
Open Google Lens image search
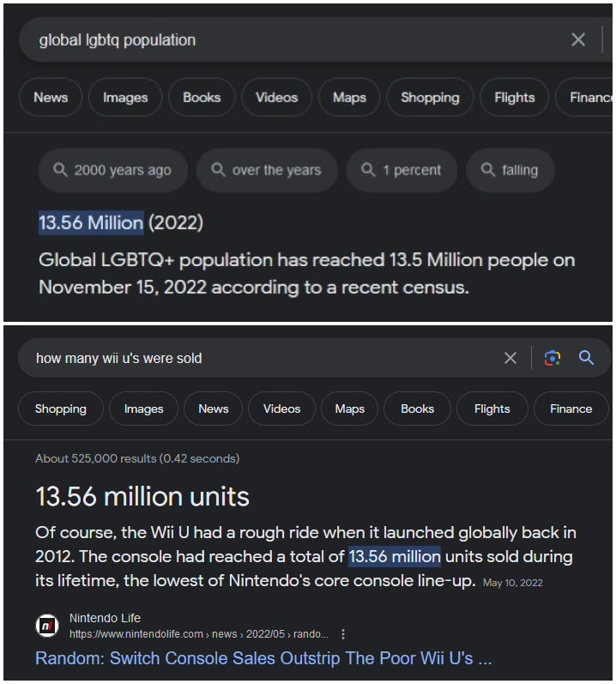point(553,358)
